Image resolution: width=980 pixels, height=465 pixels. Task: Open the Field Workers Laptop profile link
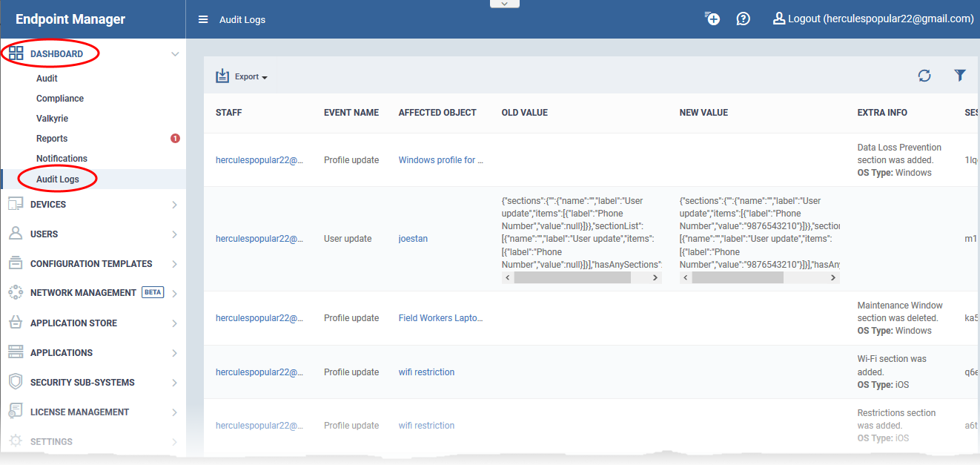coord(440,318)
